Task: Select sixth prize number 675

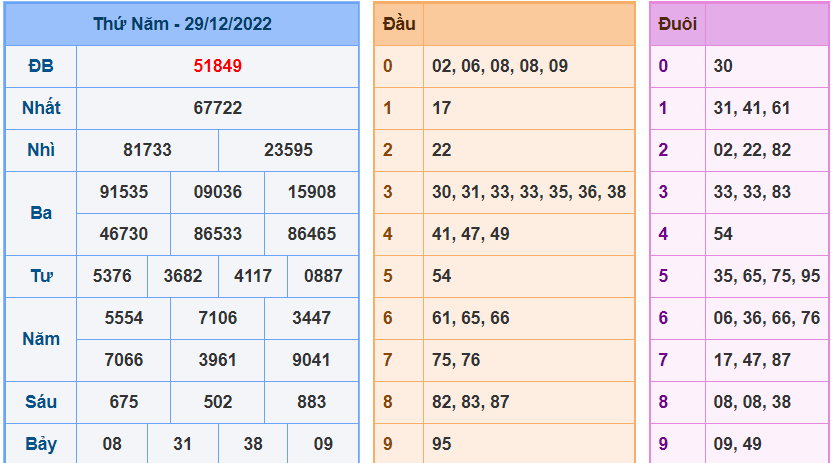Action: [x=123, y=402]
